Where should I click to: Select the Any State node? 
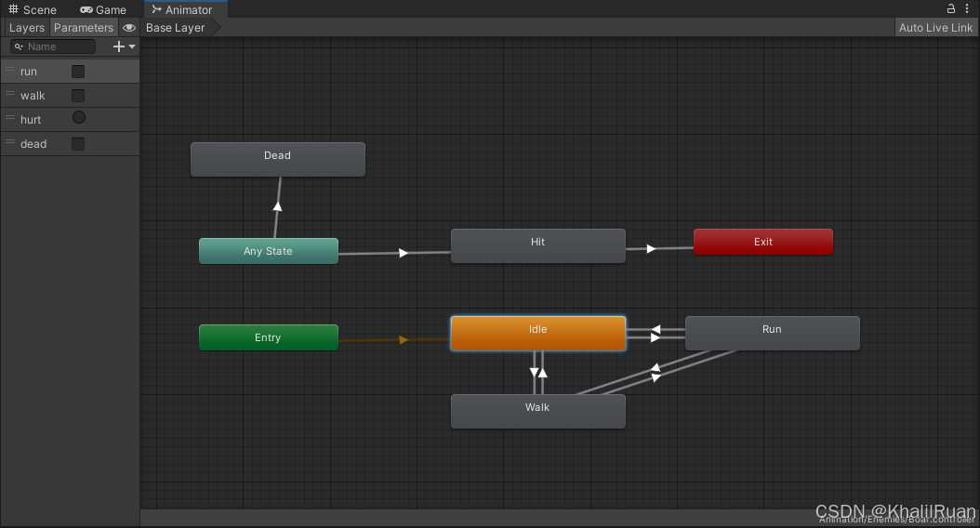[269, 251]
